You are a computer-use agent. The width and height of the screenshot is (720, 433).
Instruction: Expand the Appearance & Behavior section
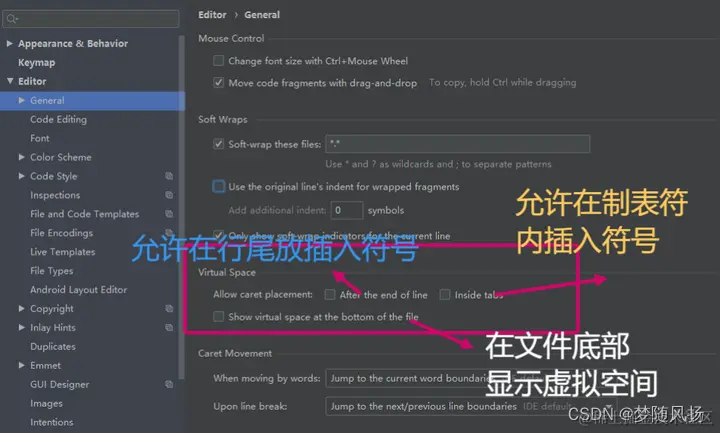[9, 44]
